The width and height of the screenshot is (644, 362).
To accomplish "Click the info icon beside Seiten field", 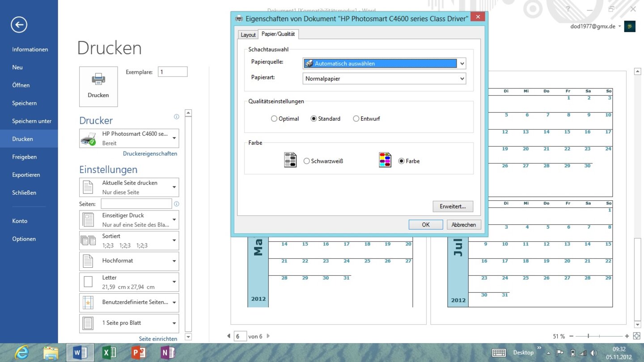I will [177, 204].
